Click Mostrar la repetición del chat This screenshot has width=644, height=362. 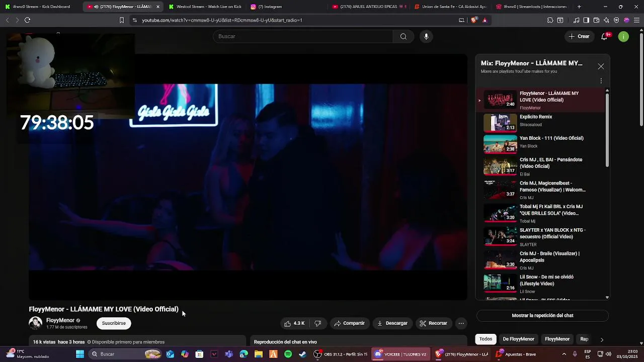(x=542, y=316)
